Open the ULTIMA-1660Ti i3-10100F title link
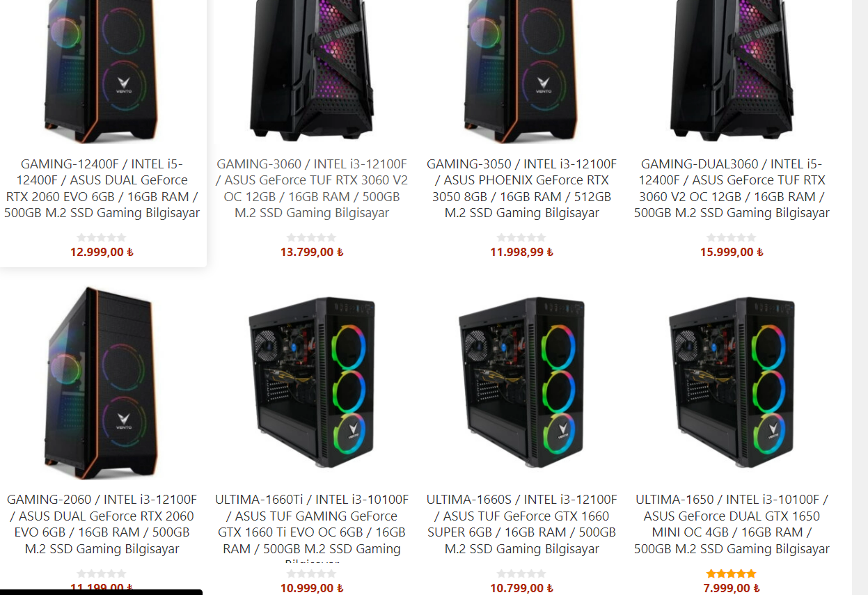 tap(312, 529)
